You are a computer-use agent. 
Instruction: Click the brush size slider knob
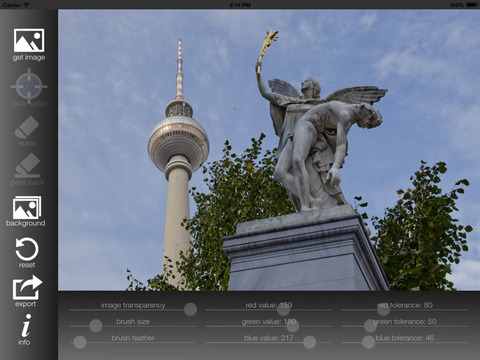coord(96,326)
